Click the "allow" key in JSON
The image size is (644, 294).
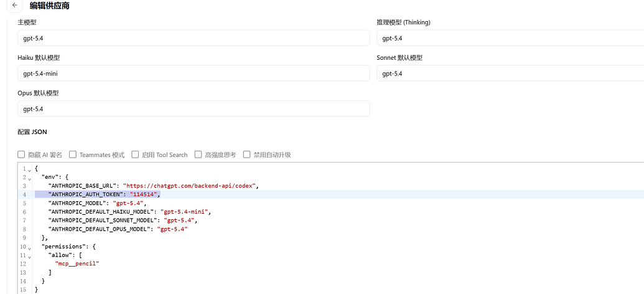point(60,255)
